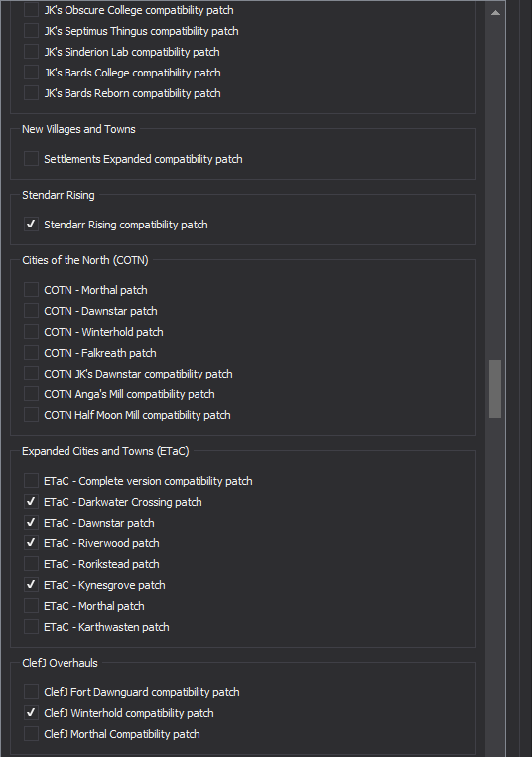Select ETaC - Complete version compatibility patch
The height and width of the screenshot is (757, 532).
point(32,481)
